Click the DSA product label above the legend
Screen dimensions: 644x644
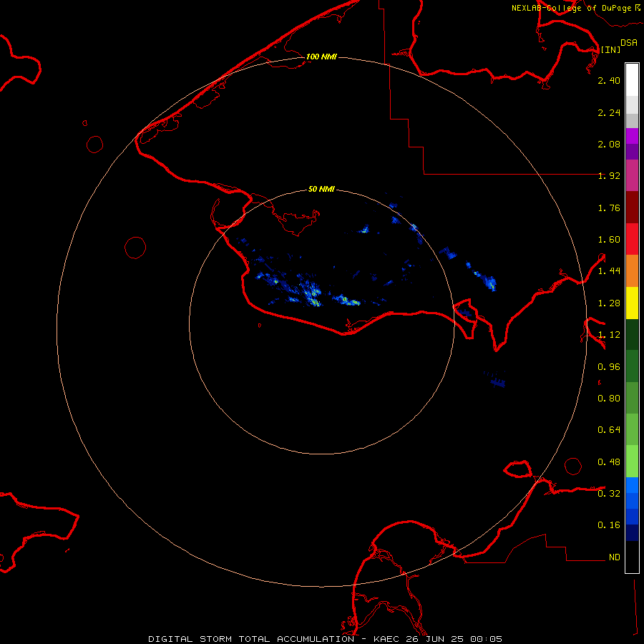click(629, 43)
